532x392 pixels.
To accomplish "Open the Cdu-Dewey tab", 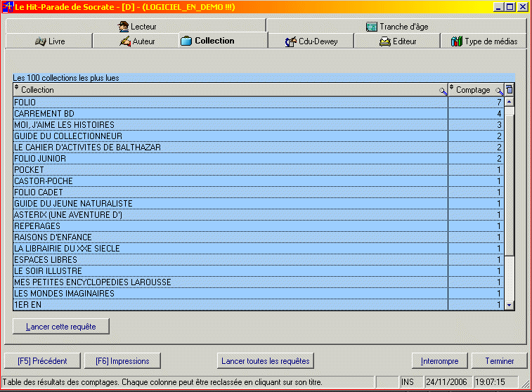I will coord(311,41).
